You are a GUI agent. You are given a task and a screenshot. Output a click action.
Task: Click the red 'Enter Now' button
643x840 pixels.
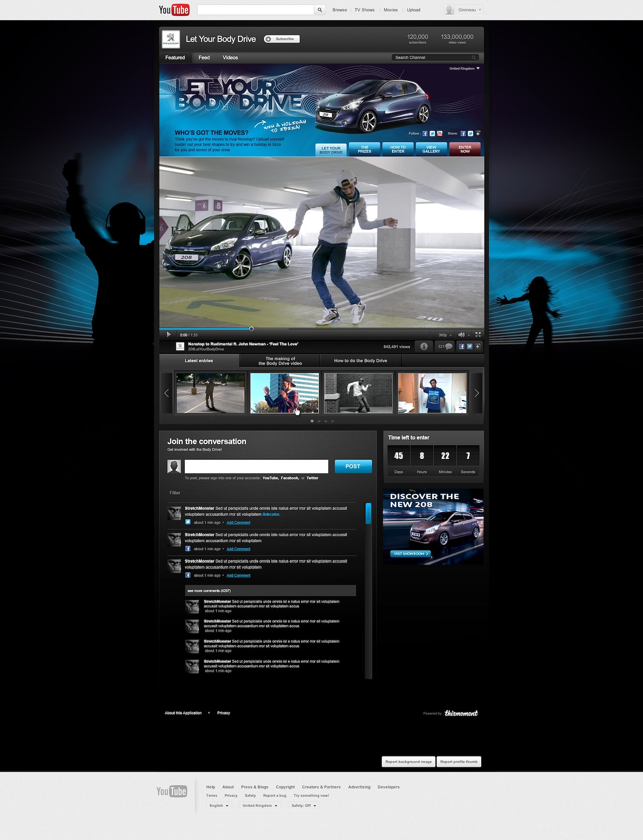tap(465, 149)
